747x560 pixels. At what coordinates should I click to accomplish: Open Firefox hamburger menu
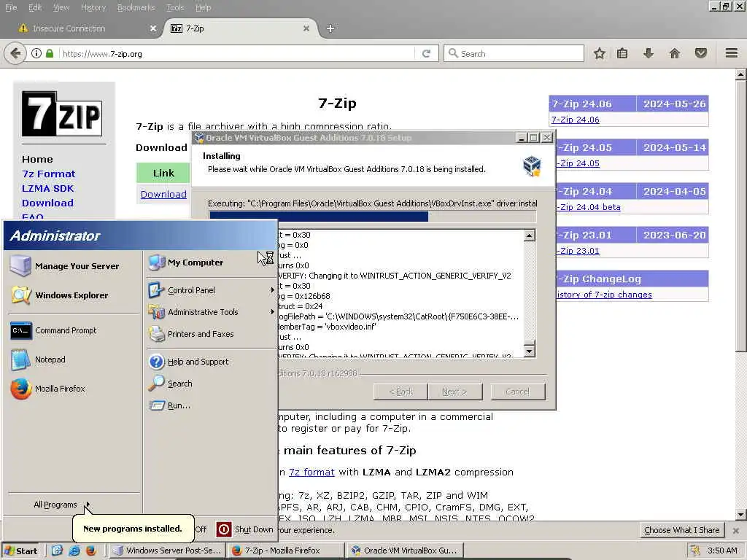[x=732, y=53]
